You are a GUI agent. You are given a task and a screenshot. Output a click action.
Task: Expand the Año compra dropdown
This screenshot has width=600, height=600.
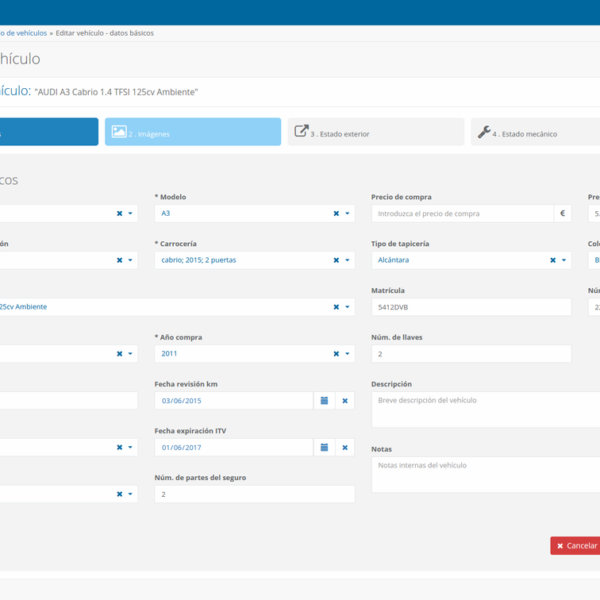(x=348, y=354)
